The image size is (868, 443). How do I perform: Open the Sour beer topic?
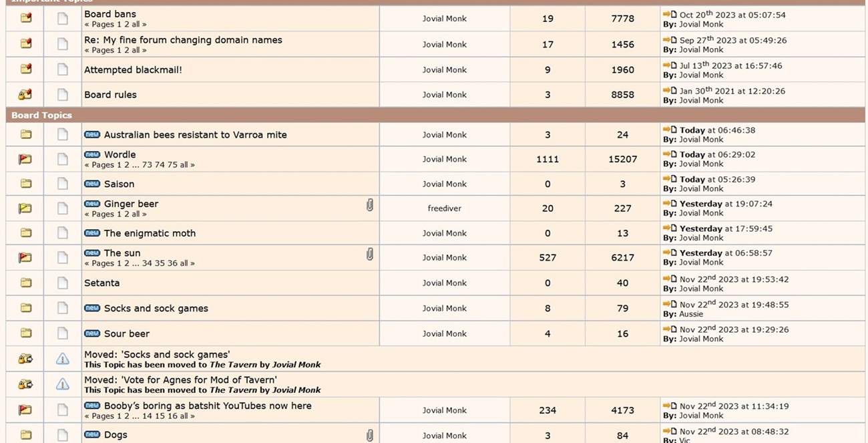(127, 333)
